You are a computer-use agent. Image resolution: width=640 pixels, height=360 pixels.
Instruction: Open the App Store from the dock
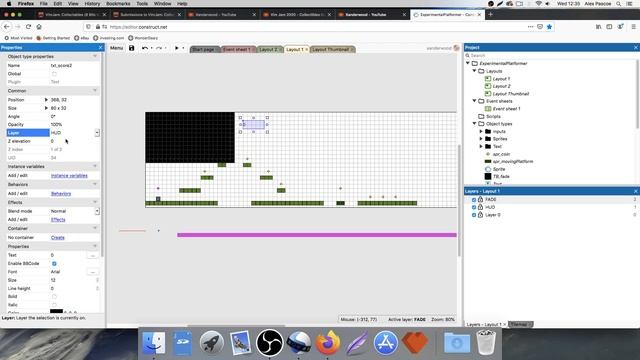(385, 342)
